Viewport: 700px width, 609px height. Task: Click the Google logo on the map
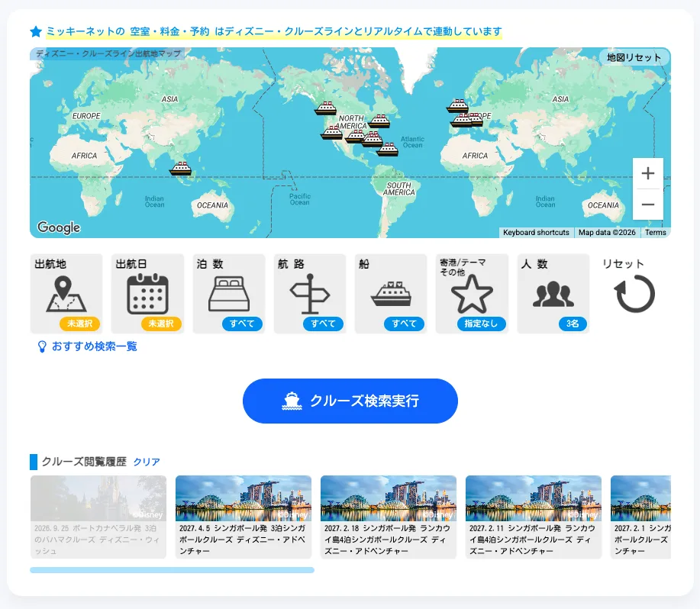59,227
